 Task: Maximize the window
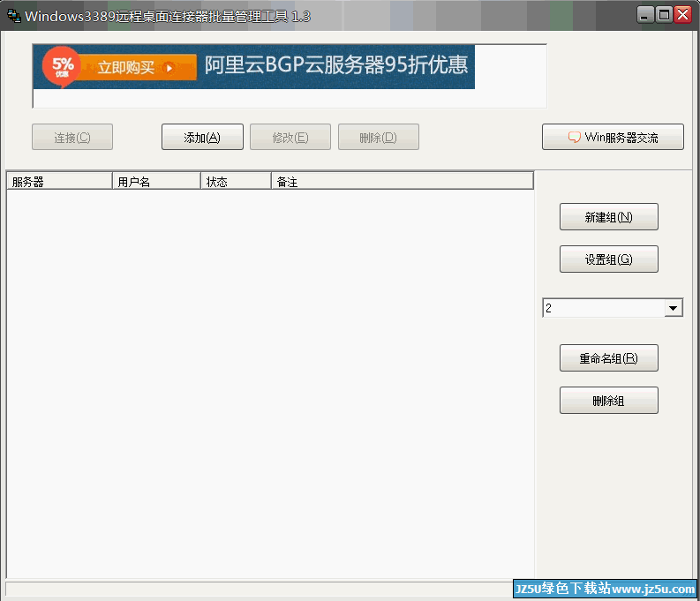click(664, 15)
